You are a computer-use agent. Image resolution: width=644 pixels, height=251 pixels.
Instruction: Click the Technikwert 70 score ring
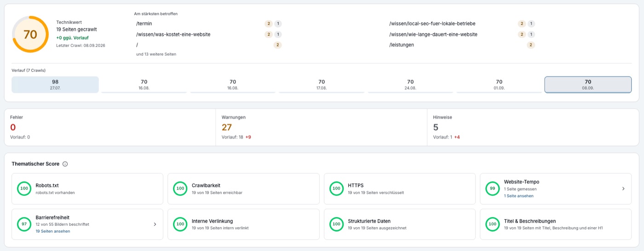pyautogui.click(x=30, y=34)
